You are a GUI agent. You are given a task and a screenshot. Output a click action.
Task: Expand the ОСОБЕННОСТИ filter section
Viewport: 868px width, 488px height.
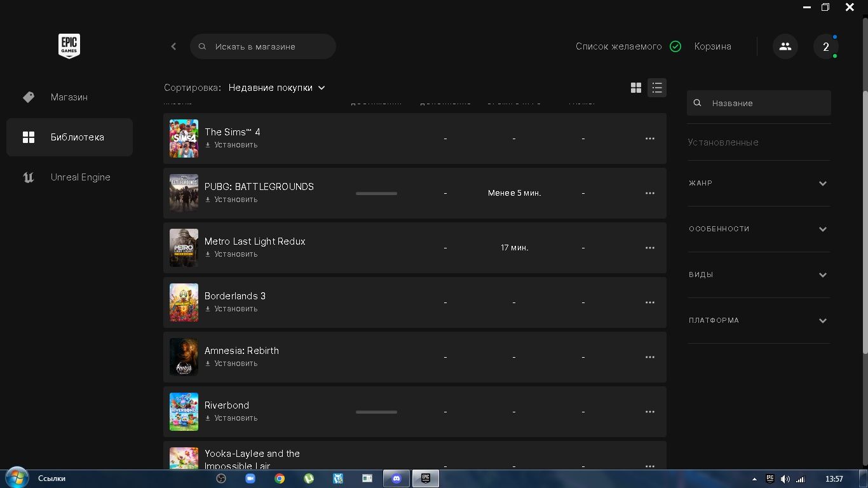tap(759, 229)
